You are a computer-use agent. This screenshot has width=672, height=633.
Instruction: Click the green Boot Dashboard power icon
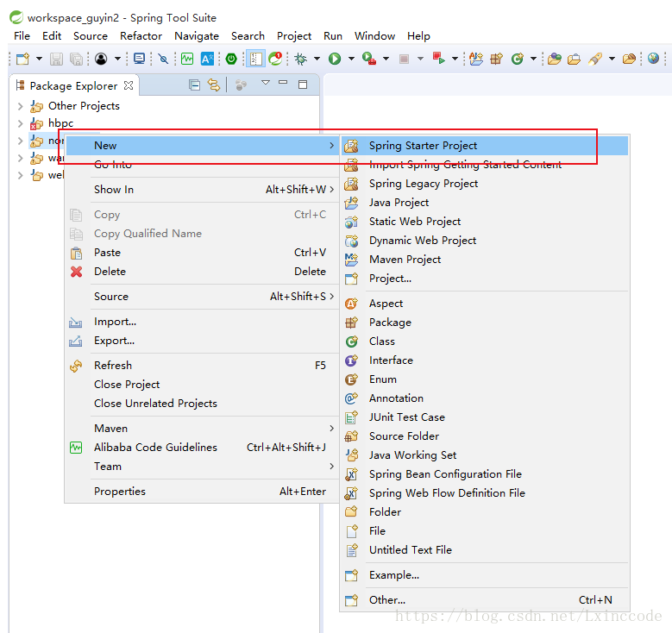[x=231, y=59]
